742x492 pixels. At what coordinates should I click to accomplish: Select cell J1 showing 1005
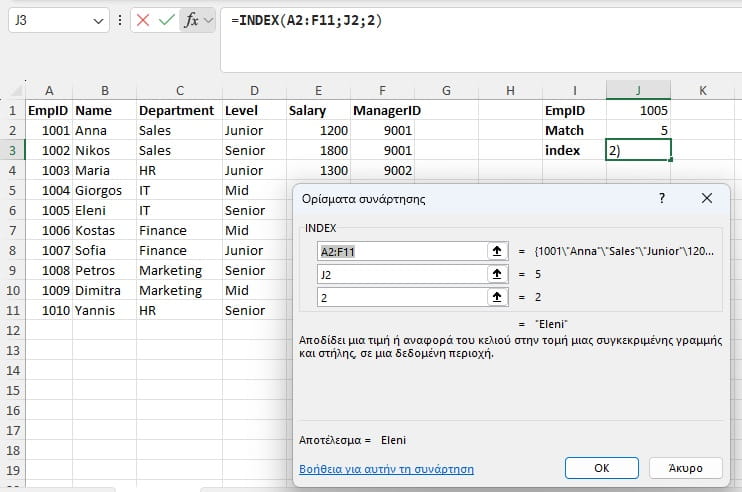[638, 110]
